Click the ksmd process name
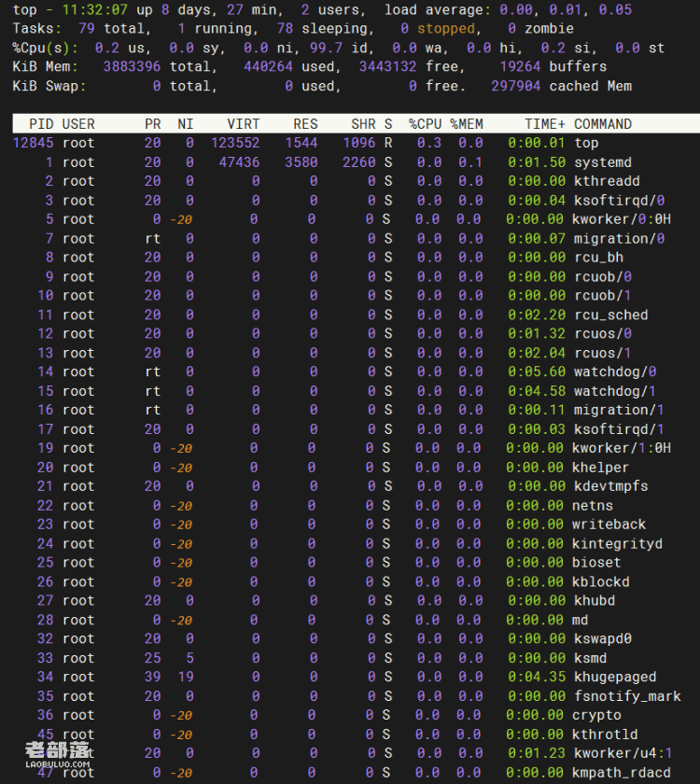Image resolution: width=700 pixels, height=784 pixels. [591, 658]
